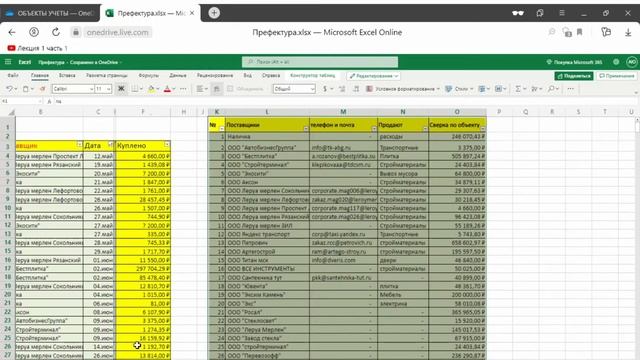Viewport: 640px width, 360px height.
Task: Close the Префектура.xlsx browser tab
Action: point(192,13)
